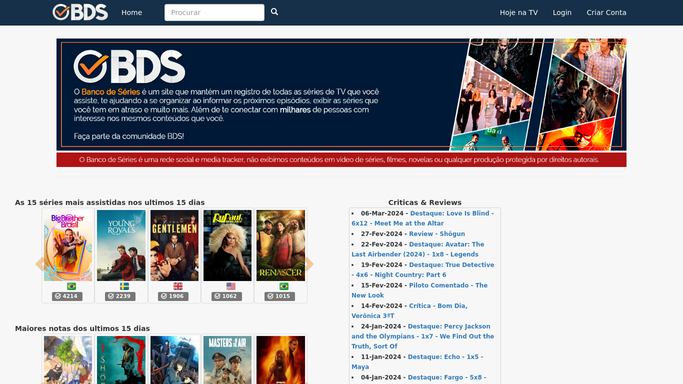This screenshot has height=384, width=683.
Task: Open Piloto Comentado - The New Look link
Action: point(419,290)
